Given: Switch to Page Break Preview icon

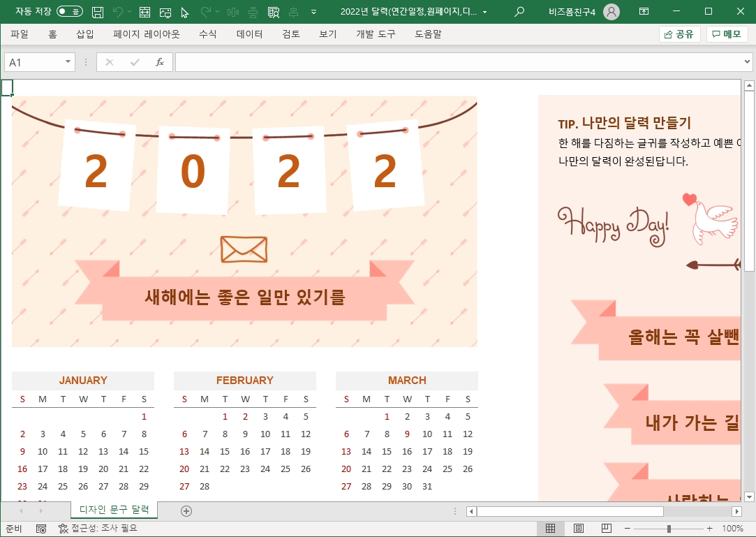Looking at the screenshot, I should [x=607, y=529].
